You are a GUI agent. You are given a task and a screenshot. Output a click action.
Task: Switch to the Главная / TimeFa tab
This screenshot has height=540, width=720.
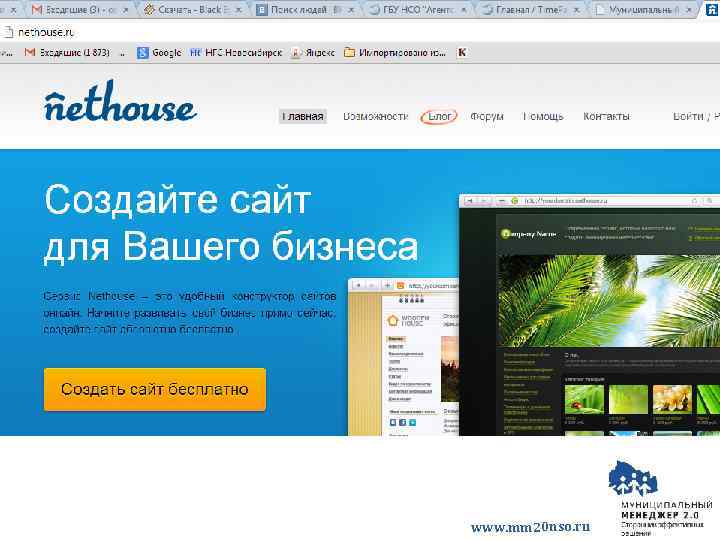tap(530, 9)
